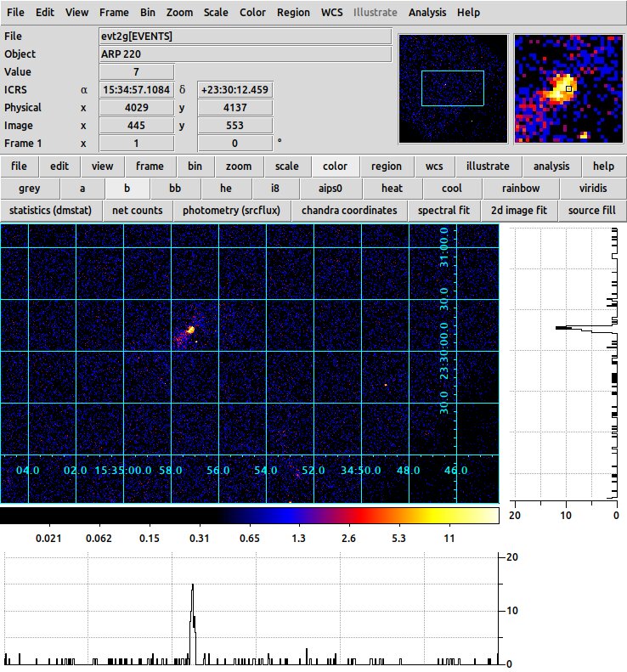Click the 'view' buttonbar item
The height and width of the screenshot is (672, 627).
pos(102,167)
